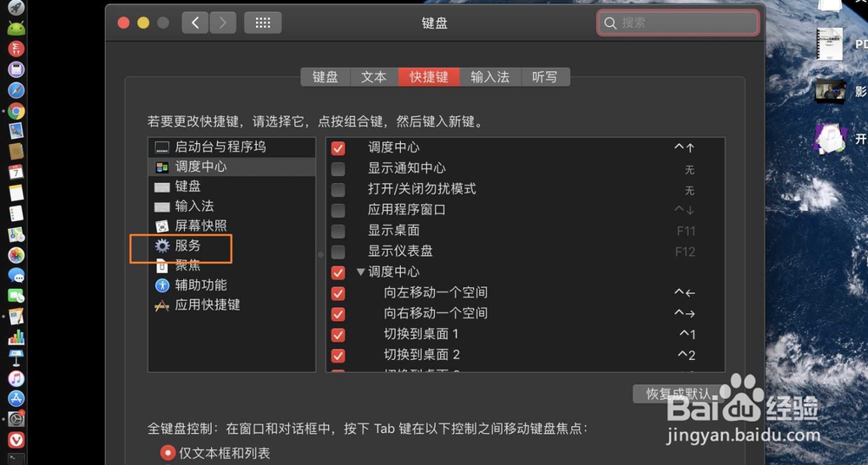Collapse the 调度中心 group disclosure triangle
868x465 pixels.
361,272
